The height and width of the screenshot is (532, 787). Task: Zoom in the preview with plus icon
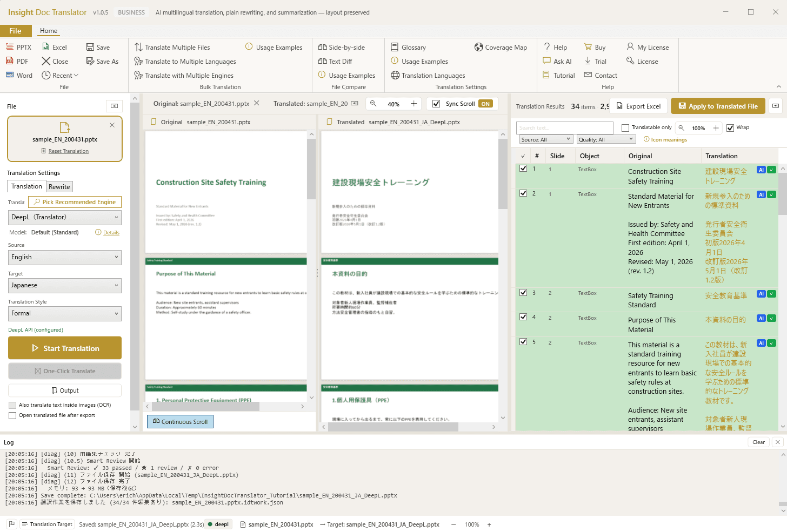point(413,104)
